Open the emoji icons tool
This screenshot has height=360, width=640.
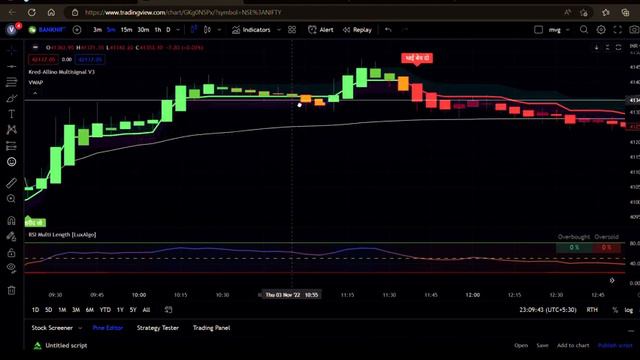(x=11, y=162)
